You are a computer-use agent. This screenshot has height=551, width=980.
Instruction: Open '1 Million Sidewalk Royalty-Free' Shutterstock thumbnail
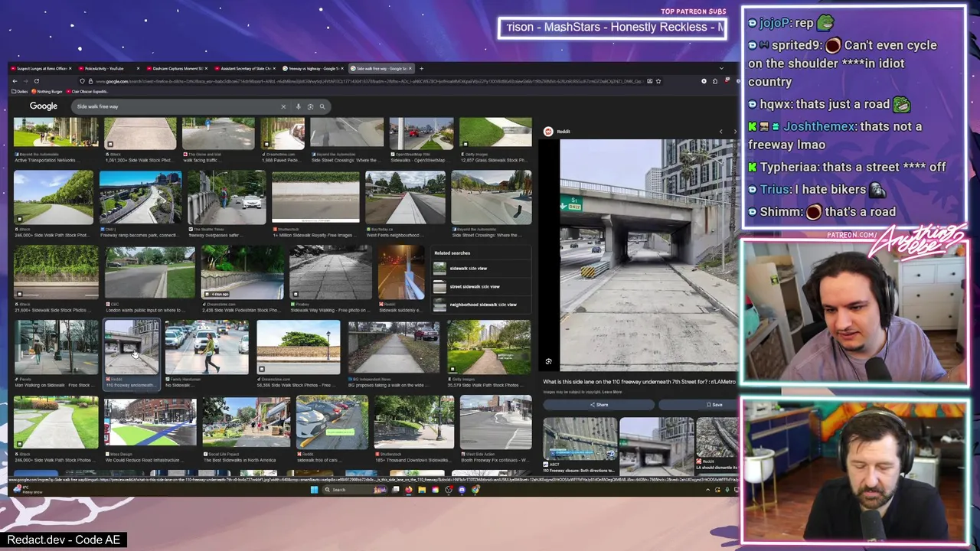pos(315,197)
